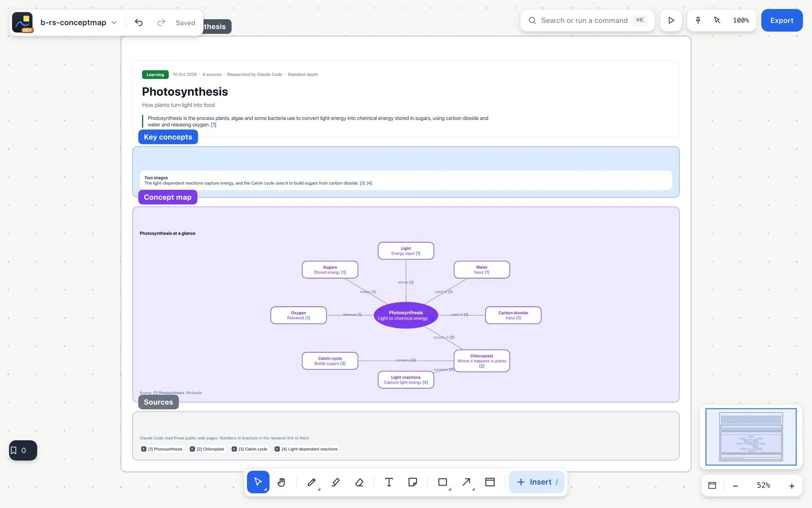Open the Insert menu button
This screenshot has height=508, width=812.
537,482
